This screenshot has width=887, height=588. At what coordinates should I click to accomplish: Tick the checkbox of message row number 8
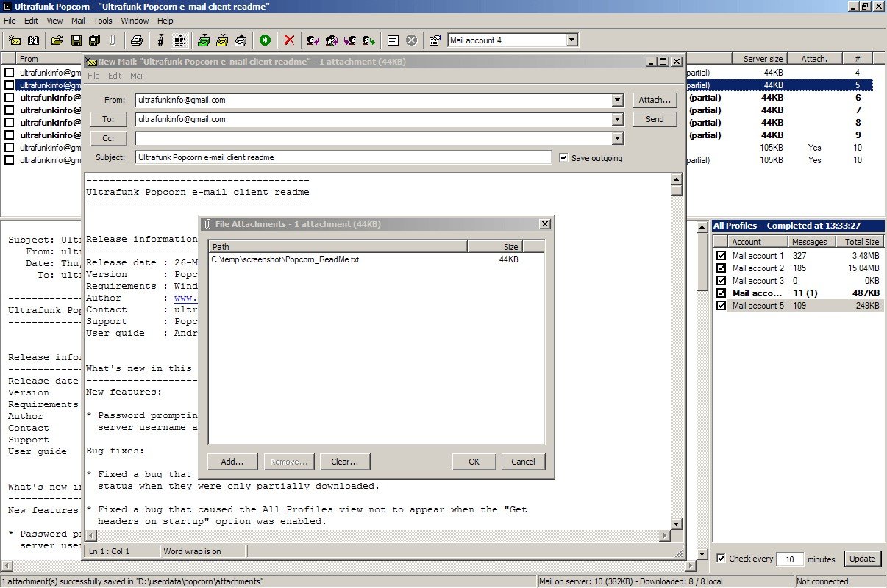tap(10, 123)
